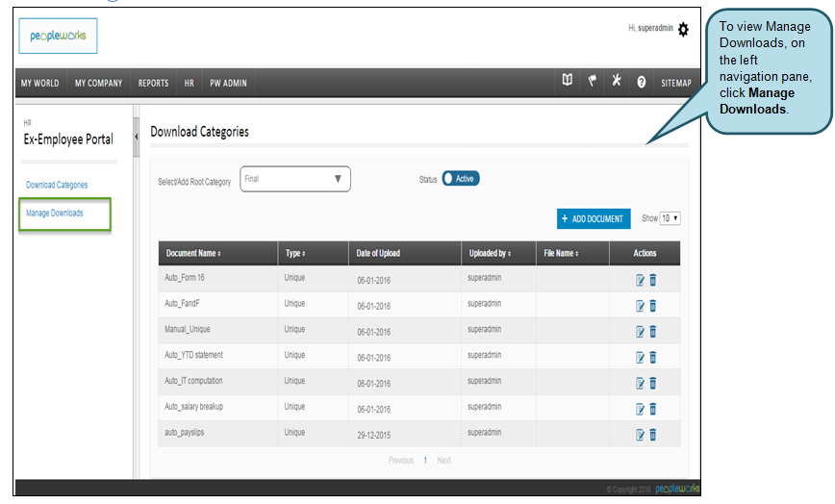835x504 pixels.
Task: Edit the Manual_Unique document row
Action: (640, 332)
